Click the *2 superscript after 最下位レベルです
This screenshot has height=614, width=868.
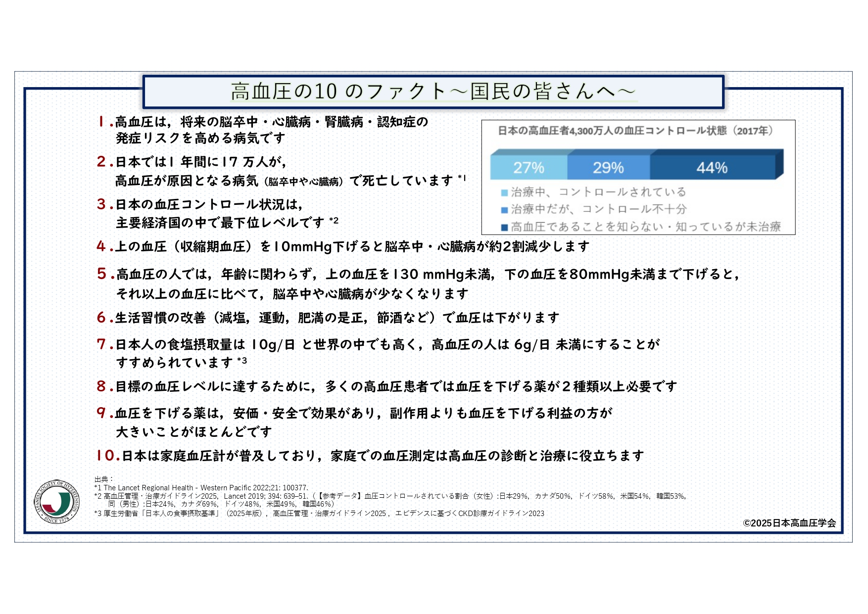click(x=334, y=221)
